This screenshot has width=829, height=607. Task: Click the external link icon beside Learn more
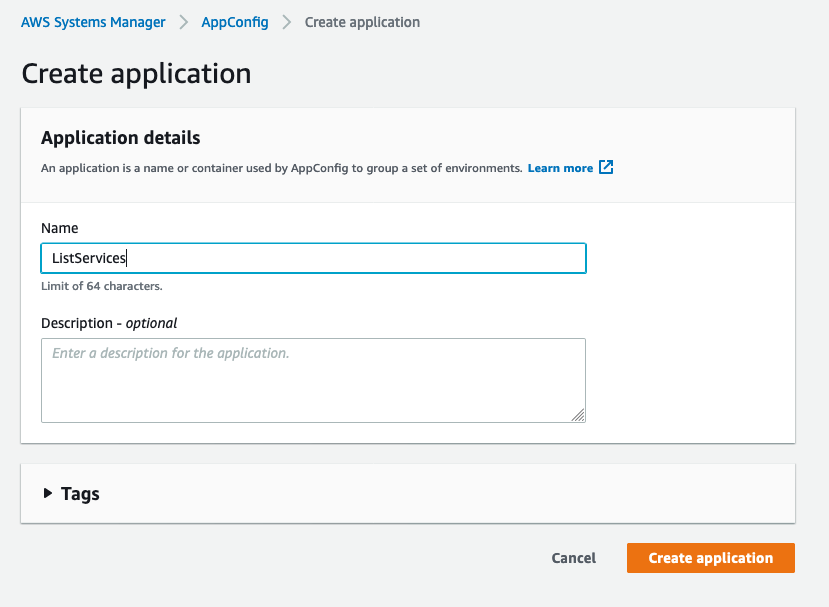[606, 167]
